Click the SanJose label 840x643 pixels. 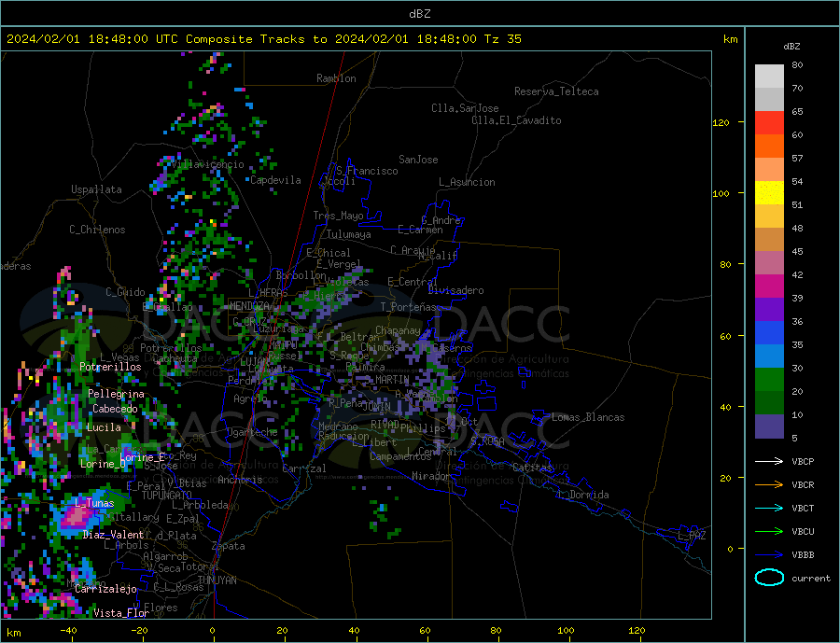click(418, 160)
